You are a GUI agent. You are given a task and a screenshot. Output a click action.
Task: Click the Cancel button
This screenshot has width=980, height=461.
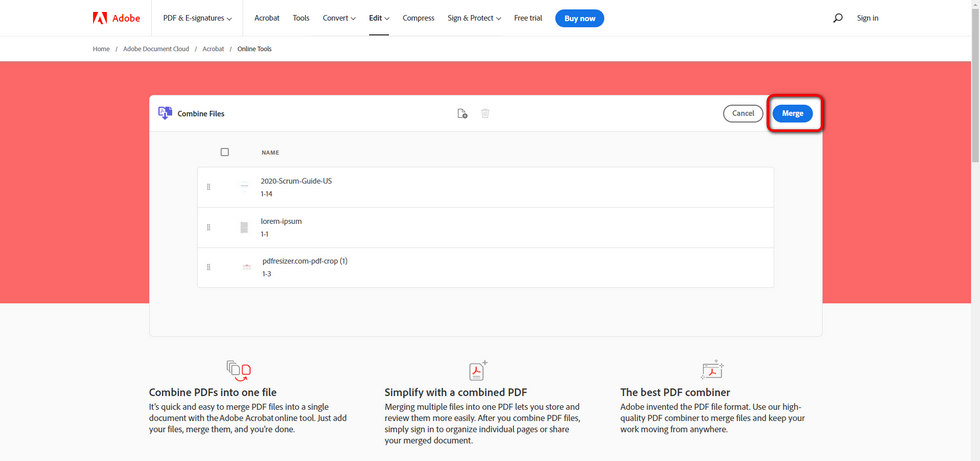pos(743,114)
